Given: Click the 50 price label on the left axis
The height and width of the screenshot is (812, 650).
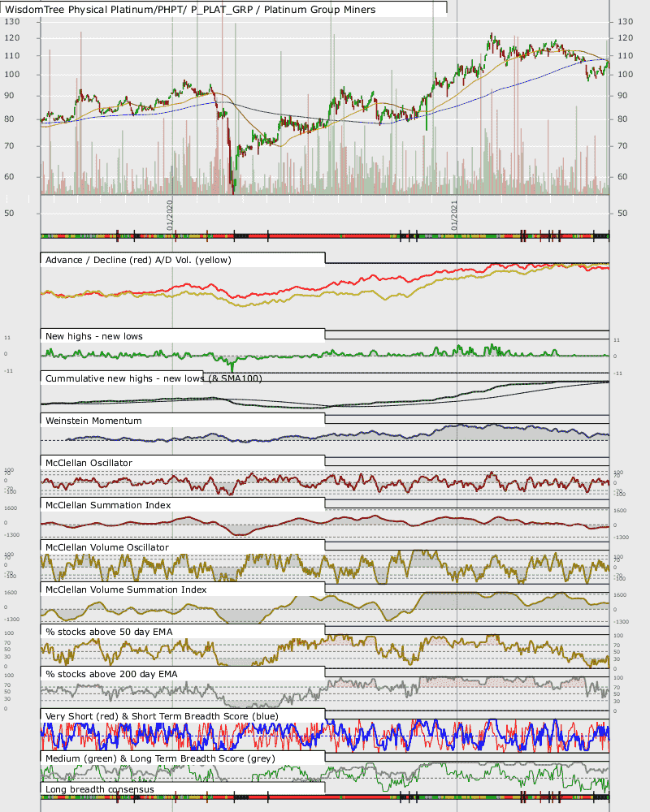Looking at the screenshot, I should (9, 214).
